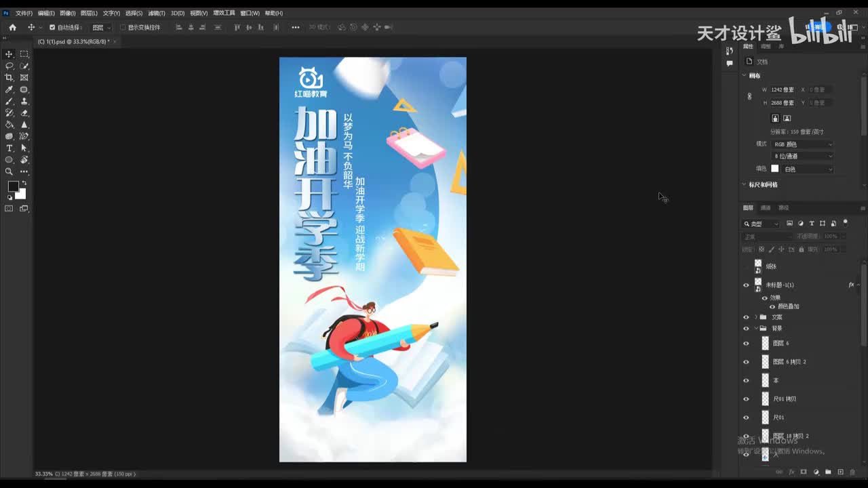Open the 窗口(W) menu
The width and height of the screenshot is (868, 488).
point(250,13)
